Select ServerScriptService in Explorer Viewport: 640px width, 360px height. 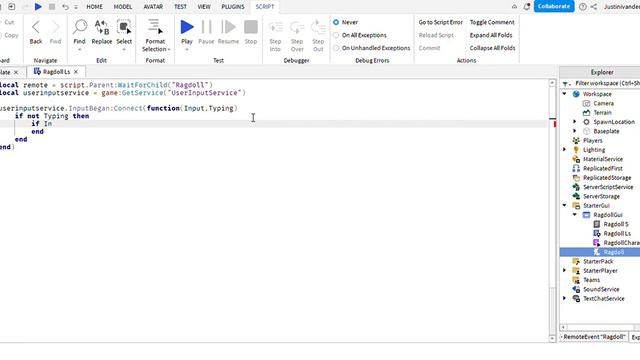pyautogui.click(x=608, y=187)
